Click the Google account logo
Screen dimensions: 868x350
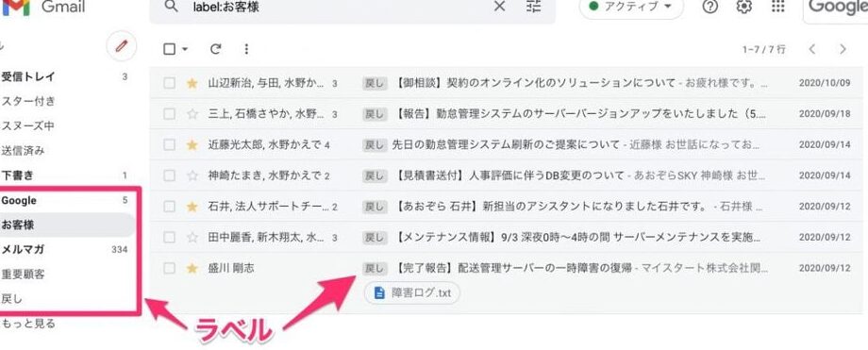pyautogui.click(x=837, y=8)
